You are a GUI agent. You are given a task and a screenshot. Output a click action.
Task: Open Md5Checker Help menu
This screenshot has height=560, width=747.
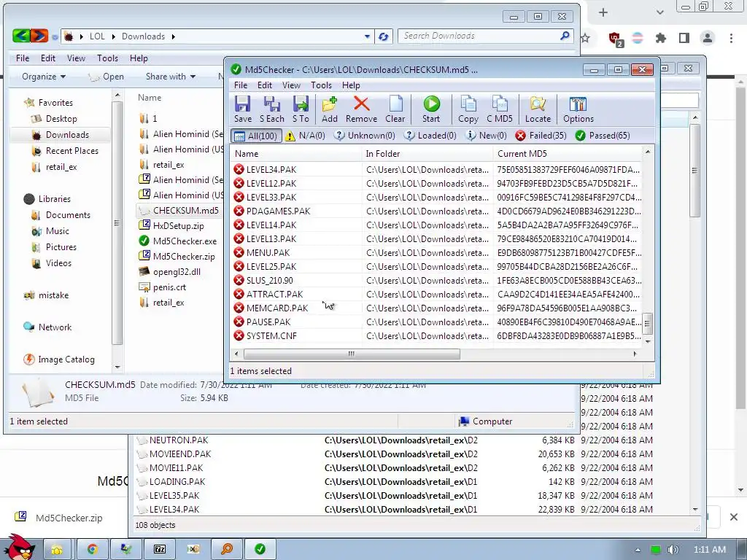[351, 85]
